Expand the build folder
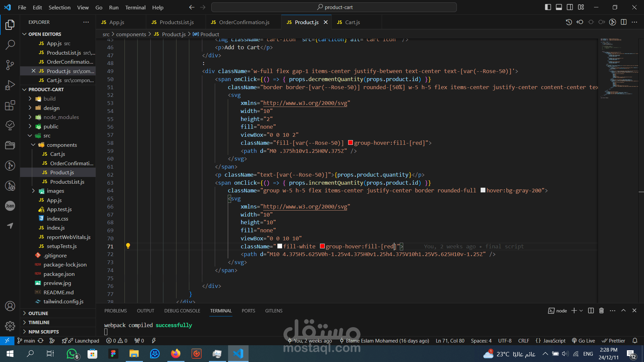Image resolution: width=644 pixels, height=362 pixels. tap(49, 99)
